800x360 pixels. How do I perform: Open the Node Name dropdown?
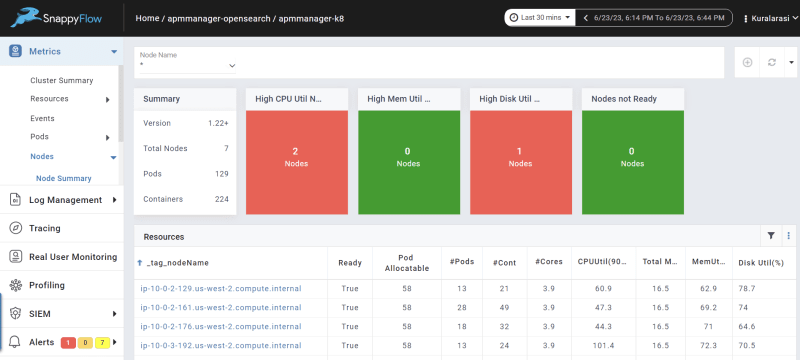coord(188,62)
